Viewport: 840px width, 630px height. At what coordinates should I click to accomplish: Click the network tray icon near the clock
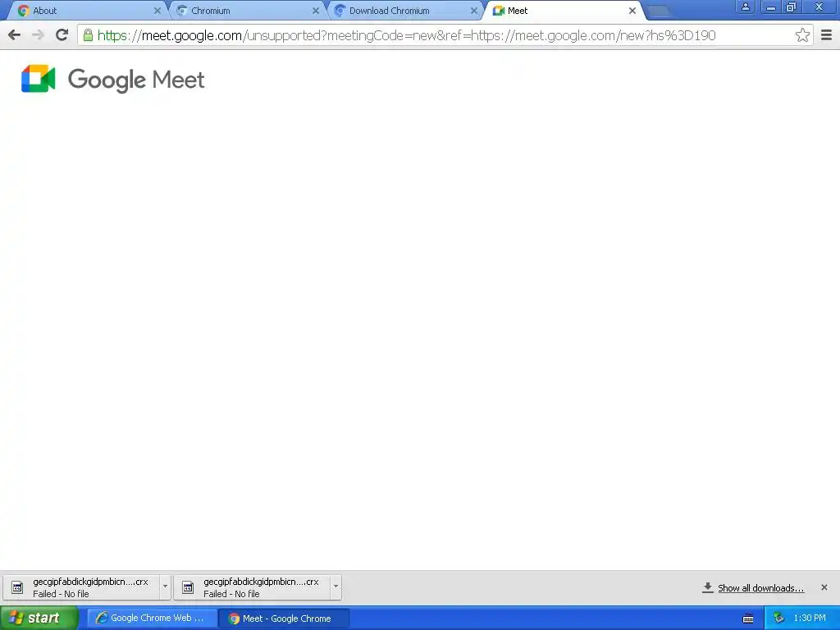[x=778, y=619]
